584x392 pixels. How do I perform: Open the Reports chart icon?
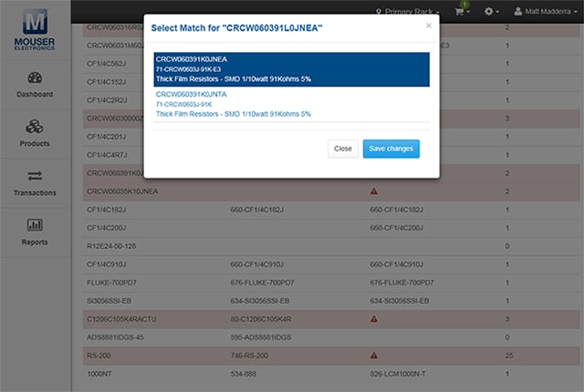click(x=35, y=225)
